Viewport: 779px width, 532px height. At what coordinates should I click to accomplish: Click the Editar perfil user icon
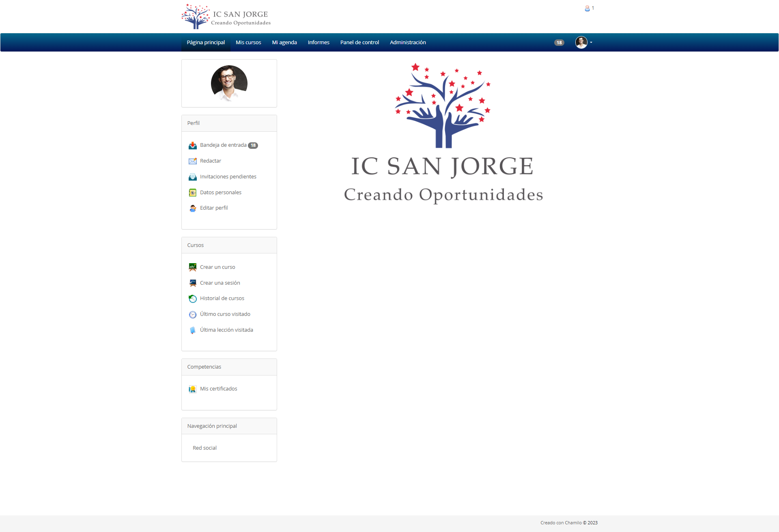[x=193, y=208]
